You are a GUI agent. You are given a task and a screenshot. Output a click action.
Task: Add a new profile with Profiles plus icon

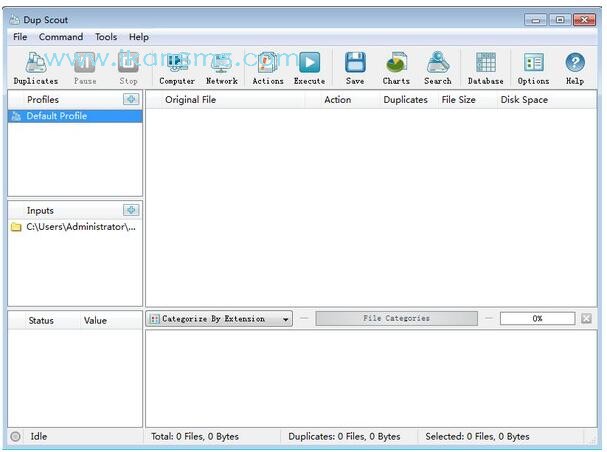pyautogui.click(x=131, y=99)
